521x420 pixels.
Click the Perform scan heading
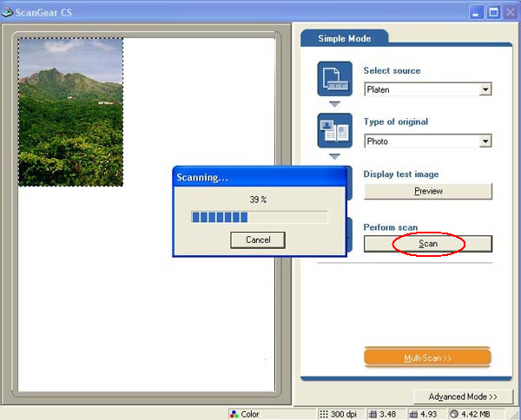tap(391, 227)
